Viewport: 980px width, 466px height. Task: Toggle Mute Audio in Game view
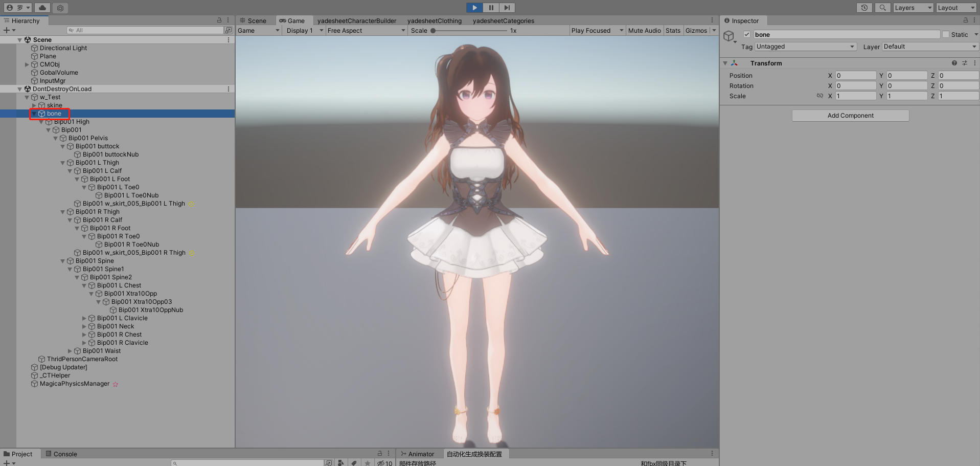tap(644, 31)
